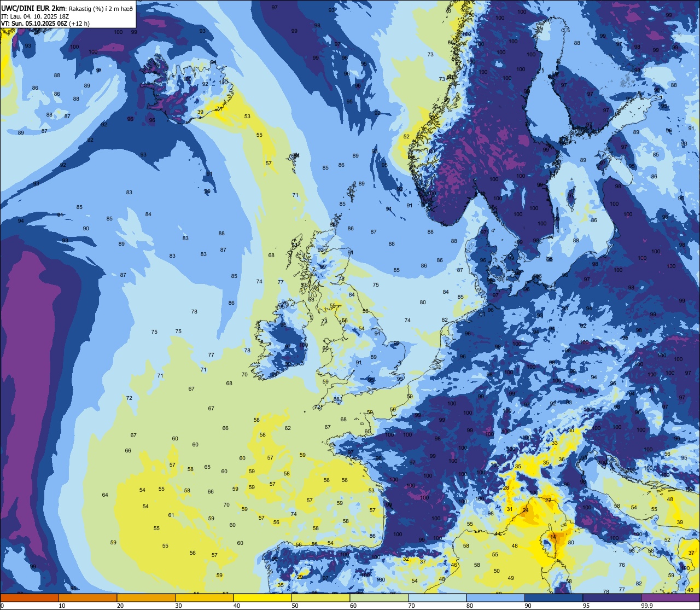The width and height of the screenshot is (700, 610).
Task: Click the 20–30 amber legend swatch
Action: coord(146,597)
